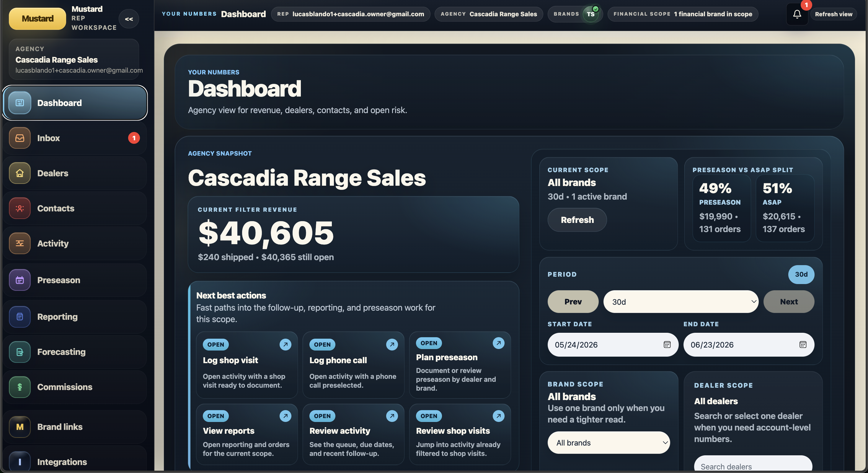Image resolution: width=868 pixels, height=473 pixels.
Task: Click the Next period button
Action: click(x=789, y=301)
